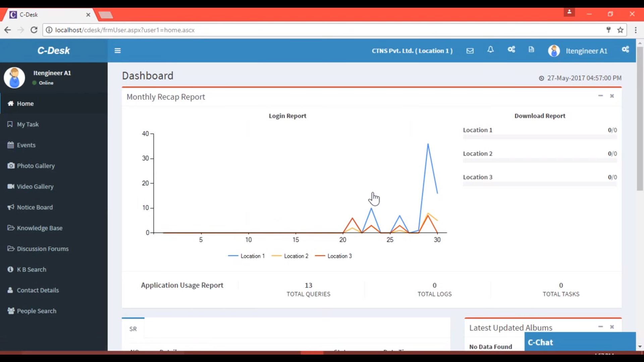
Task: Open the document report icon in header
Action: pos(531,50)
